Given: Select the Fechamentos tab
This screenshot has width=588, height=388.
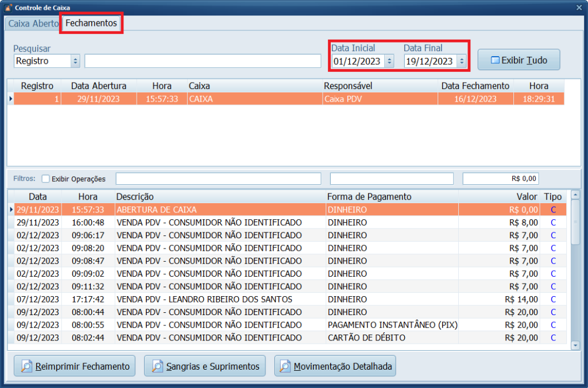Looking at the screenshot, I should point(91,24).
